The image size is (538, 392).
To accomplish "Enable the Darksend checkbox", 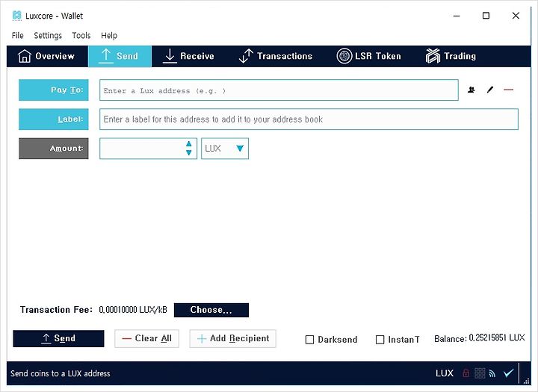I will pyautogui.click(x=309, y=340).
